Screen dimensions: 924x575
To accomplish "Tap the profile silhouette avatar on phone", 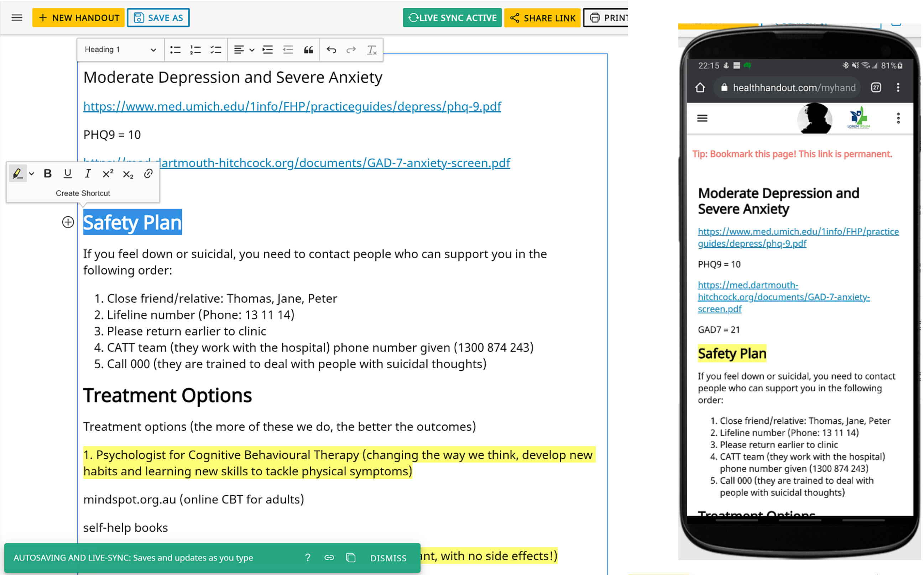I will tap(814, 118).
